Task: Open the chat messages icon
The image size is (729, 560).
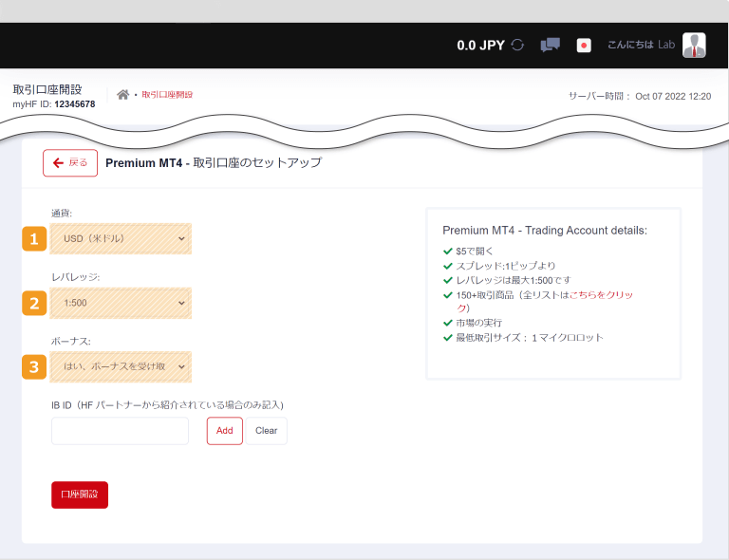Action: pos(550,45)
